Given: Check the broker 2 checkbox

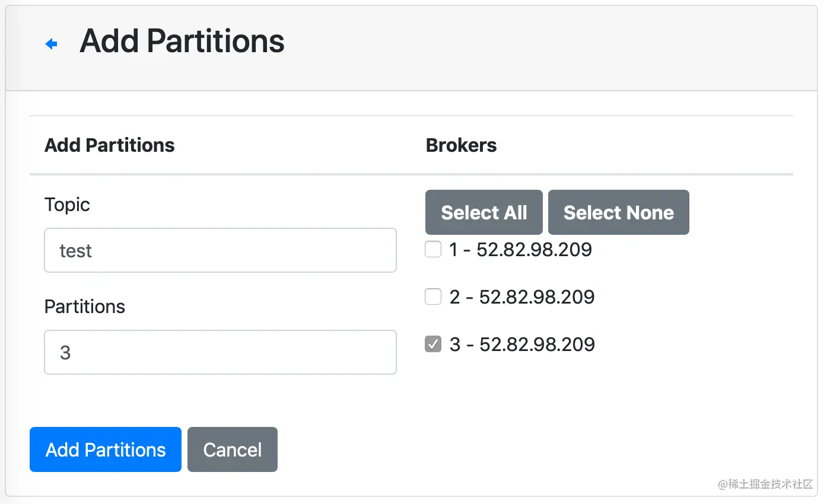Looking at the screenshot, I should click(x=433, y=296).
